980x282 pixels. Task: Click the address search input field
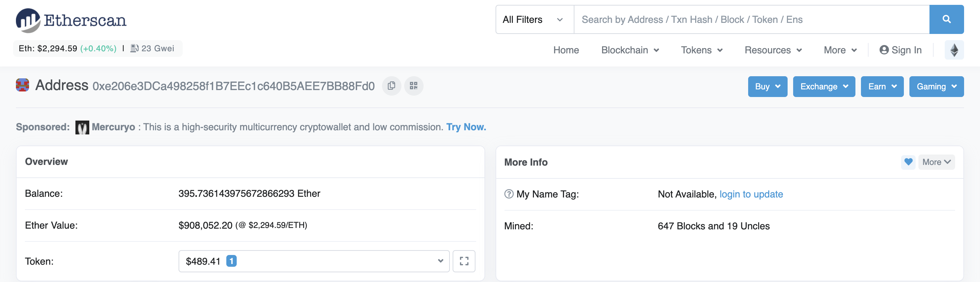[x=751, y=20]
